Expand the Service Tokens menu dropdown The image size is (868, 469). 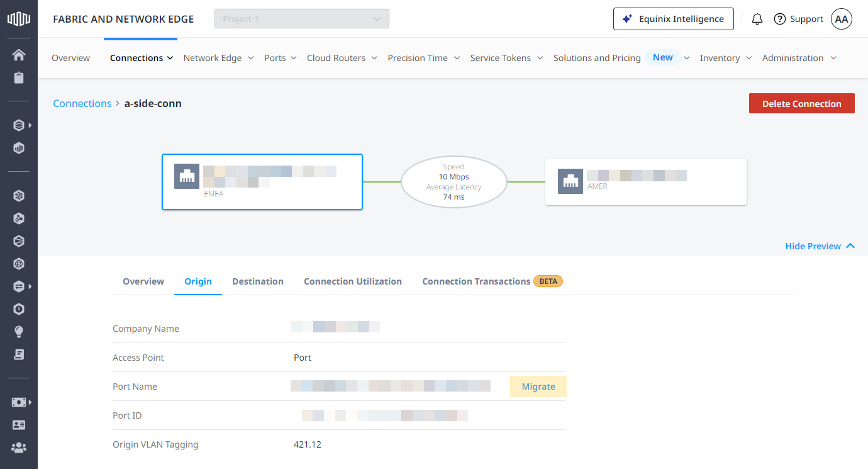point(540,58)
